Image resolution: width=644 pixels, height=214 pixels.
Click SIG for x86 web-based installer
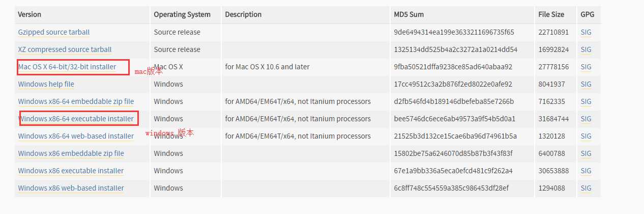coord(586,188)
